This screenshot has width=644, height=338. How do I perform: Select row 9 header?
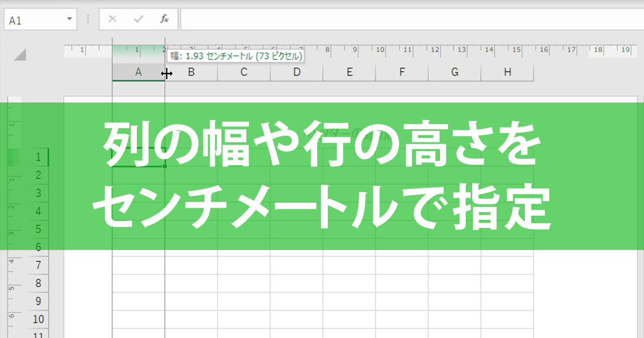point(38,301)
